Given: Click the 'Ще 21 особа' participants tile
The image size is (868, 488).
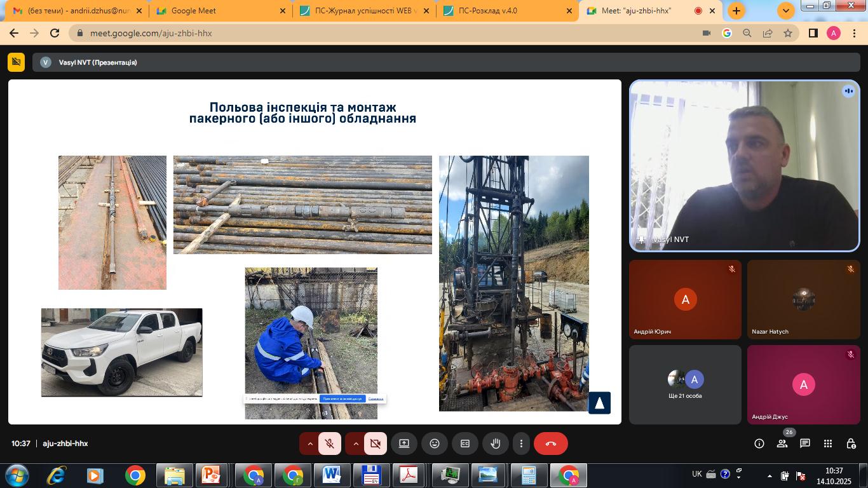Looking at the screenshot, I should coord(685,384).
